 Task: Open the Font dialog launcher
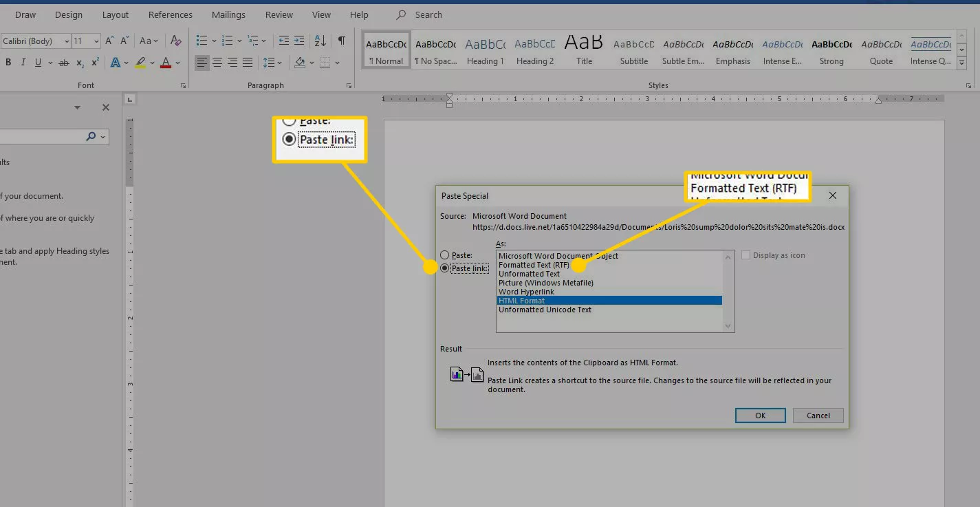pos(183,86)
